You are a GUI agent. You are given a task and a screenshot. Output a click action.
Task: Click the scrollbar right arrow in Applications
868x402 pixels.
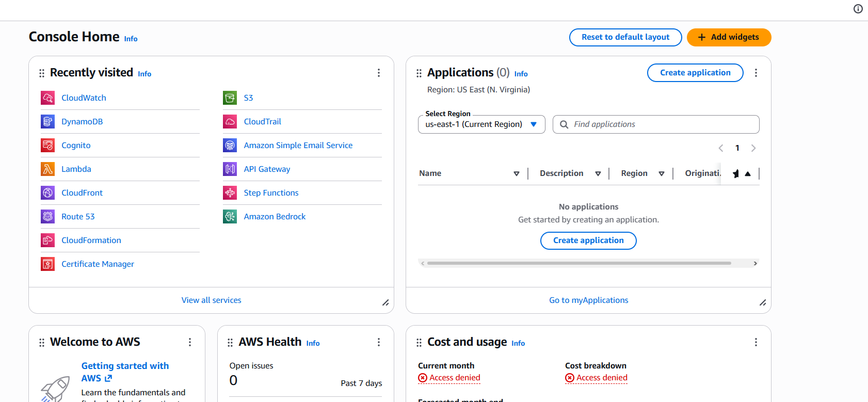(755, 263)
